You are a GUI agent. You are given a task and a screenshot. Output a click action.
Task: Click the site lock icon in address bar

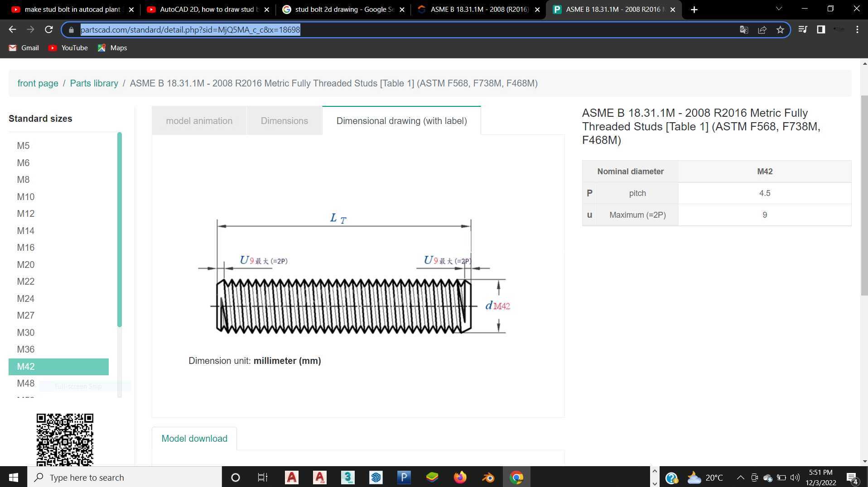coord(71,30)
